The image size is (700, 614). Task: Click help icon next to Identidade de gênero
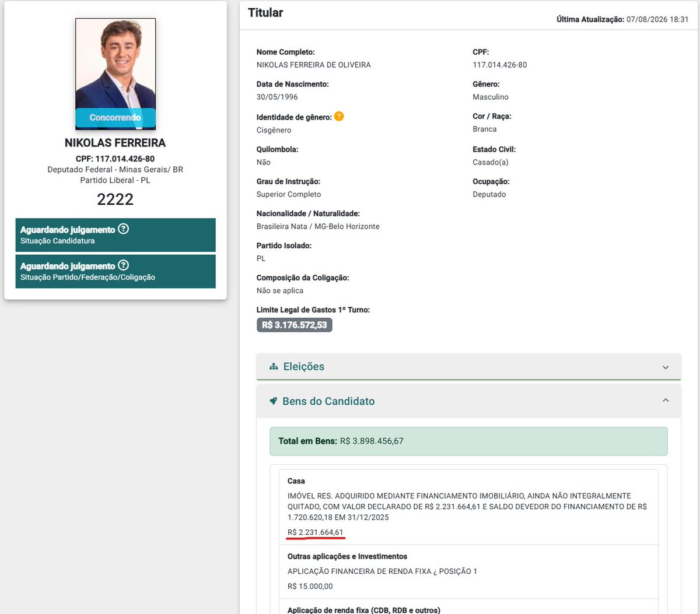click(339, 117)
